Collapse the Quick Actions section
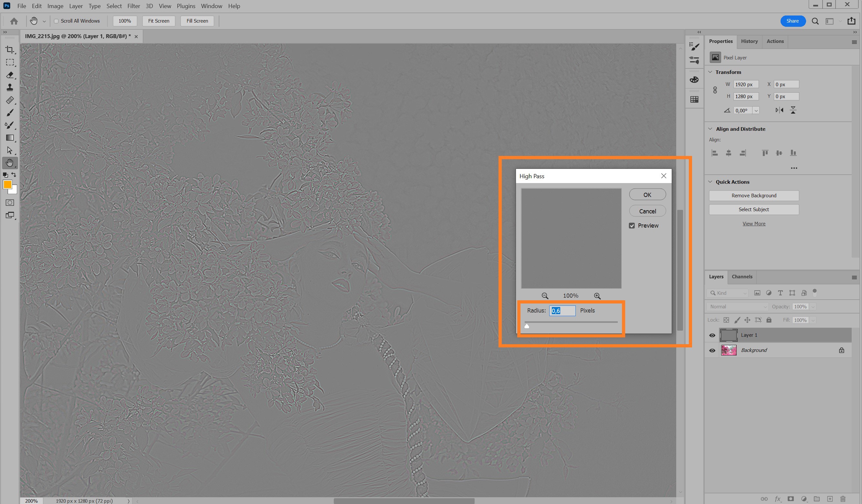The image size is (862, 504). click(x=710, y=182)
